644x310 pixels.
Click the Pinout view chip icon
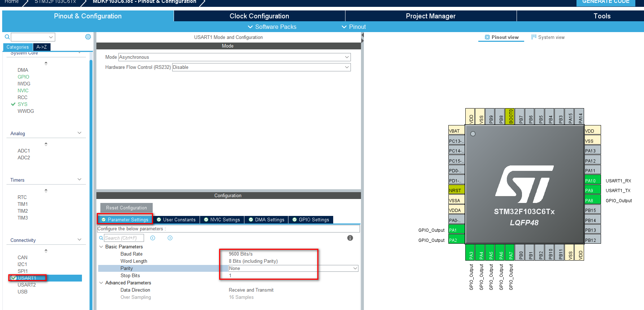tap(487, 37)
